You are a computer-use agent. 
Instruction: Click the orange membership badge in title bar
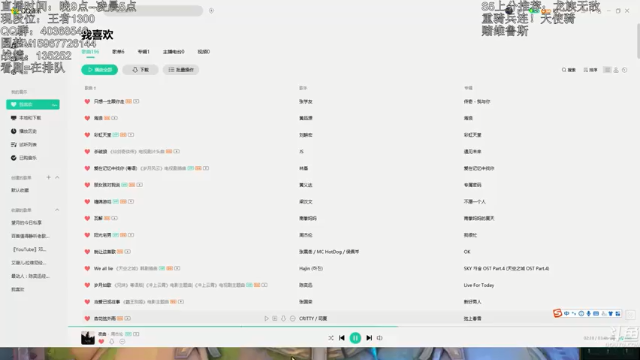(x=546, y=11)
